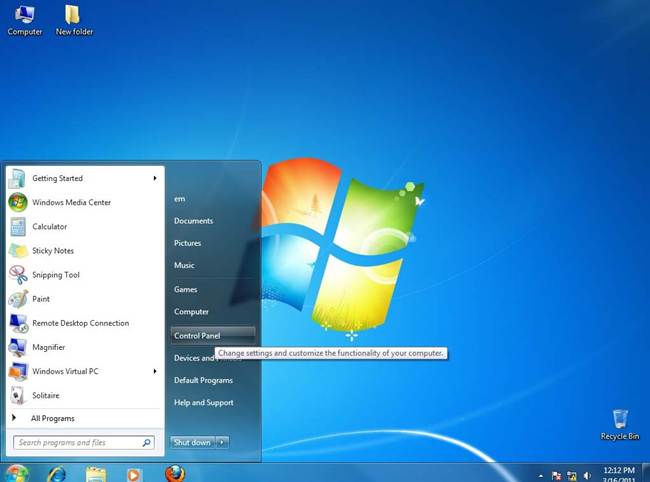The height and width of the screenshot is (482, 650).
Task: Open Documents from Start menu
Action: click(x=194, y=221)
